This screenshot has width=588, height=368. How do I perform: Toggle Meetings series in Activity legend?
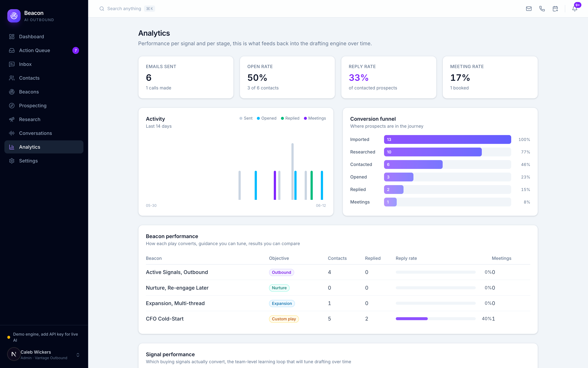click(x=315, y=118)
